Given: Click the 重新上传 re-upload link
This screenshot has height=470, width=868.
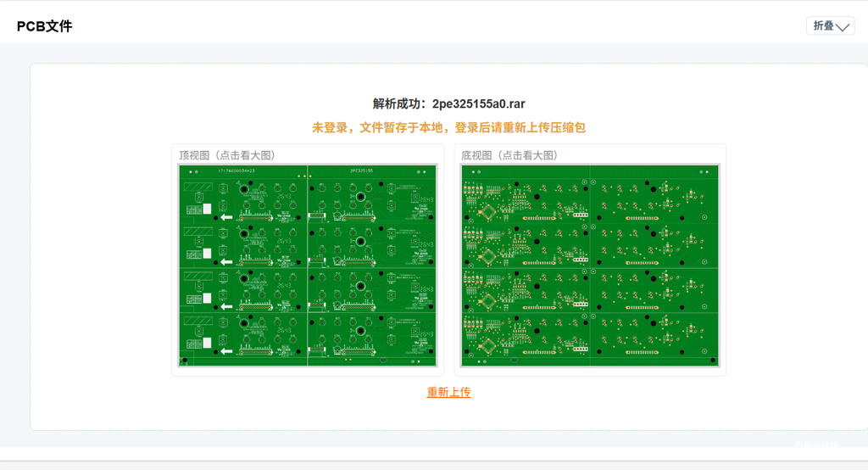Looking at the screenshot, I should 448,393.
